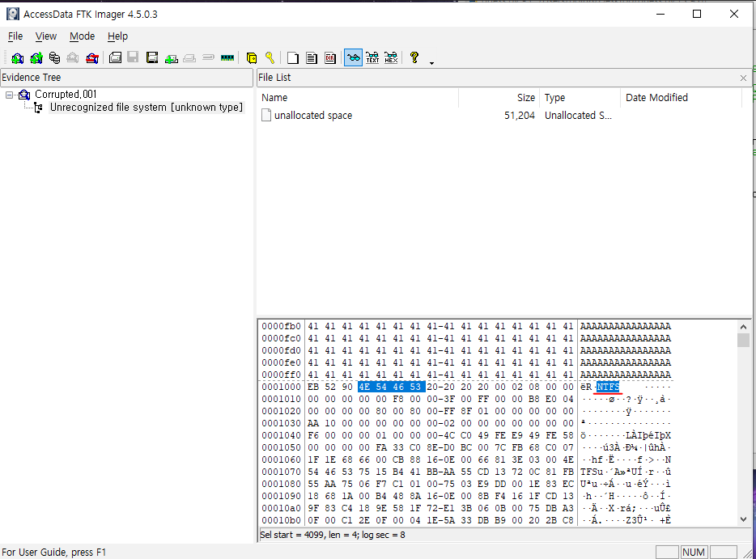Click the file system icon beside Unrecognized
This screenshot has height=559, width=756.
coord(39,108)
